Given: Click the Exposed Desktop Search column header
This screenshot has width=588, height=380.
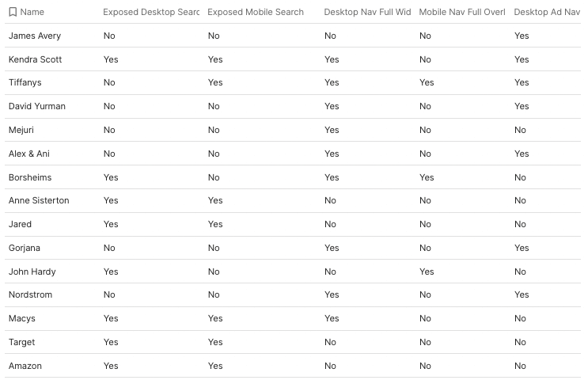Looking at the screenshot, I should click(x=150, y=12).
